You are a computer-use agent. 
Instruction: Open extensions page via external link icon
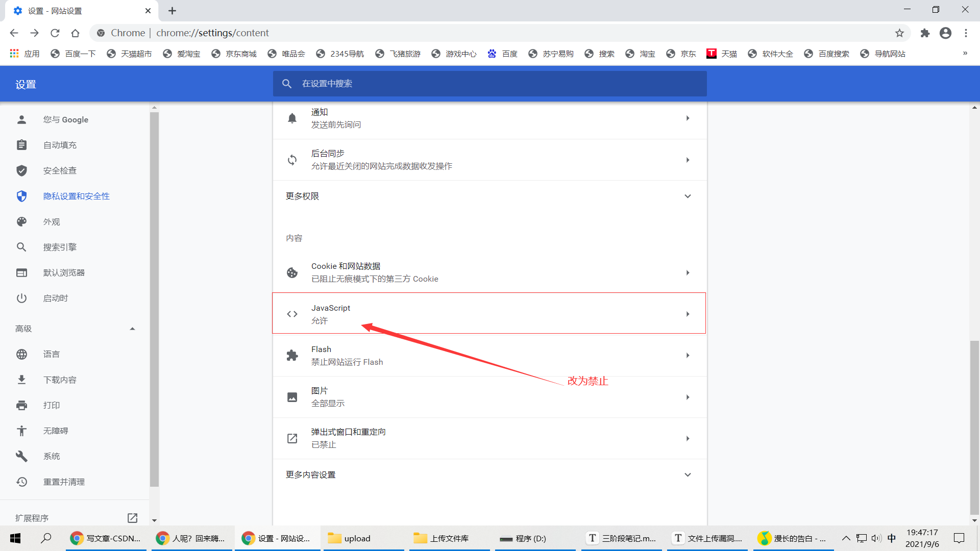click(x=132, y=518)
